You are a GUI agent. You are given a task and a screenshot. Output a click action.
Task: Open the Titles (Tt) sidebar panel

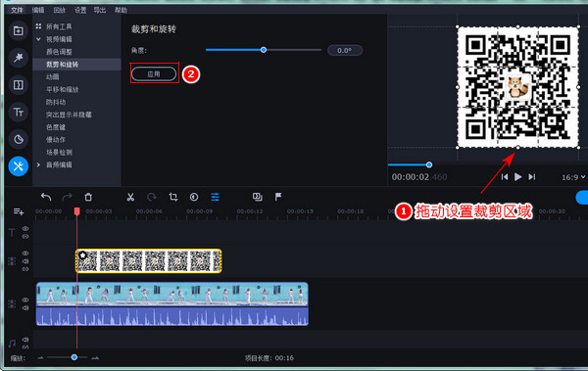point(18,112)
